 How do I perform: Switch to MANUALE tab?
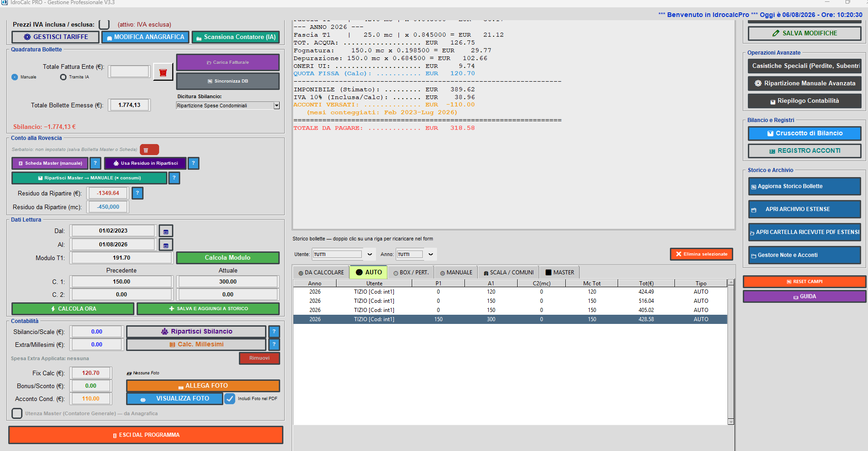(456, 273)
